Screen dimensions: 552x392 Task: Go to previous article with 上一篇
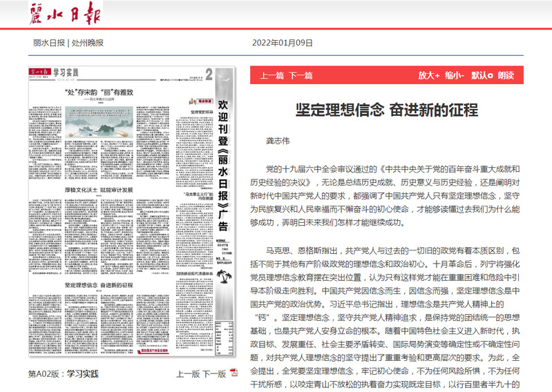click(x=272, y=75)
